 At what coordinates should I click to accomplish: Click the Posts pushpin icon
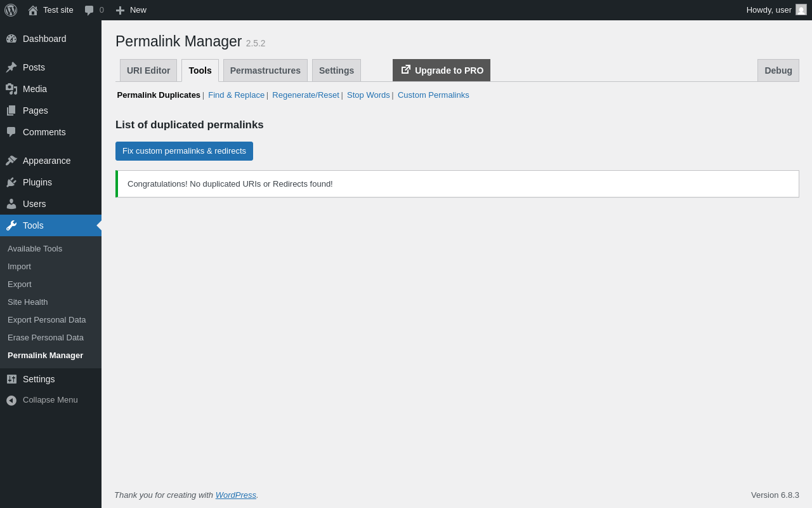click(11, 67)
